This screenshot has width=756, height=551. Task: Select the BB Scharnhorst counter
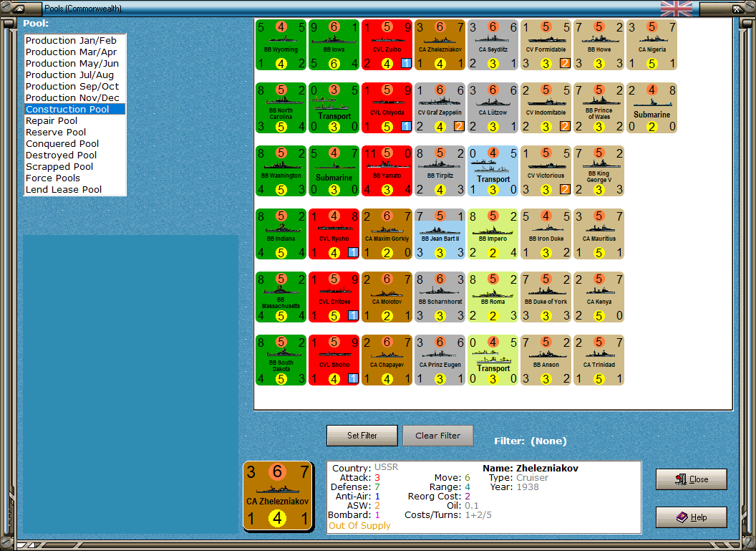[x=440, y=297]
